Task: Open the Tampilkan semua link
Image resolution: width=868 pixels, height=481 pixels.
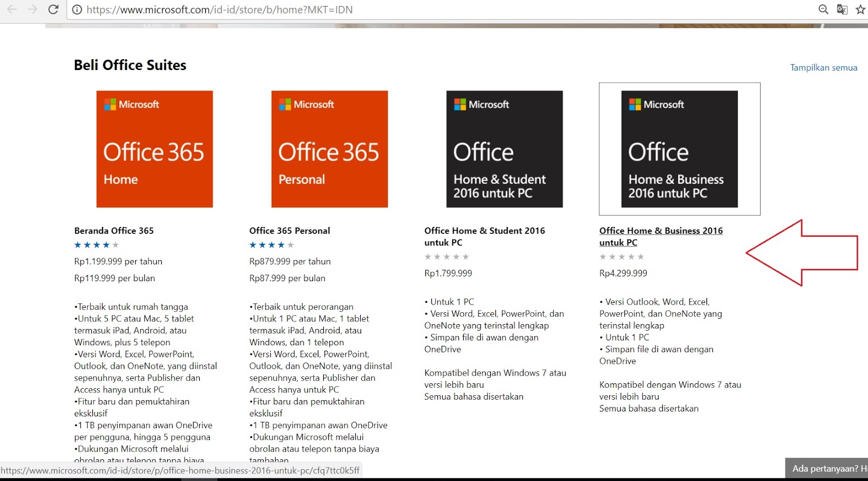Action: click(824, 68)
